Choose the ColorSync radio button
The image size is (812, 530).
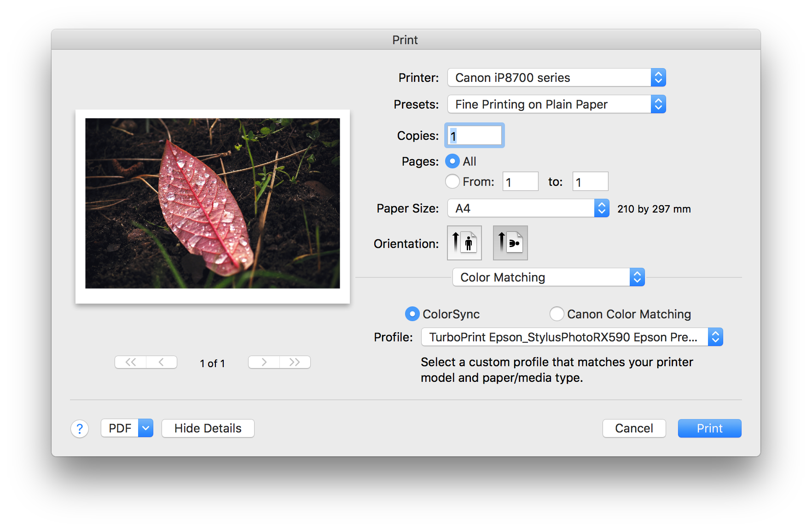(x=412, y=314)
